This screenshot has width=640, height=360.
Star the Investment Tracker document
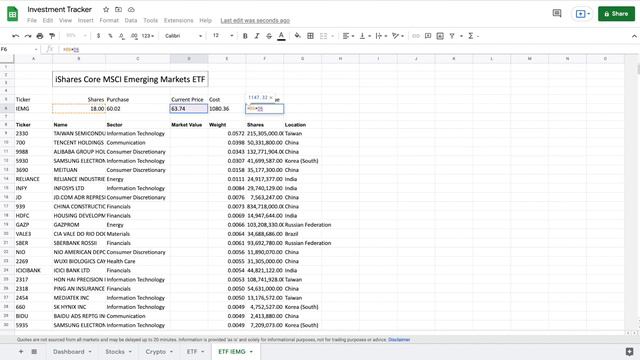pos(106,9)
